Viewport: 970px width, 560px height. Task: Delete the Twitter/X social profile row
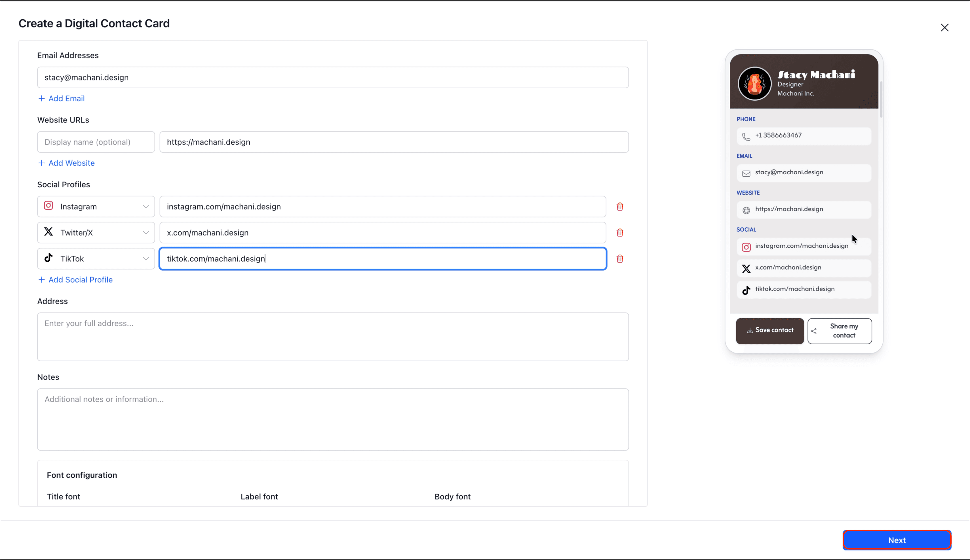click(x=620, y=233)
